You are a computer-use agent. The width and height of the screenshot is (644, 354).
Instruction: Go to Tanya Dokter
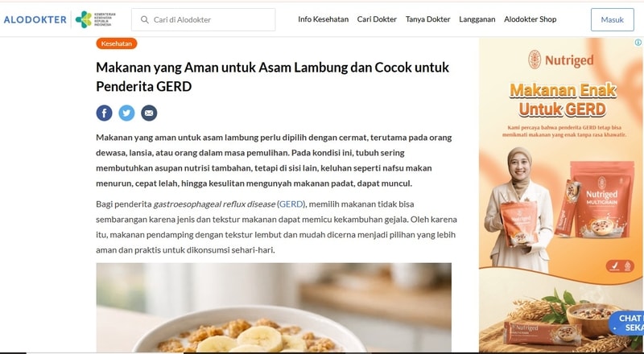428,19
